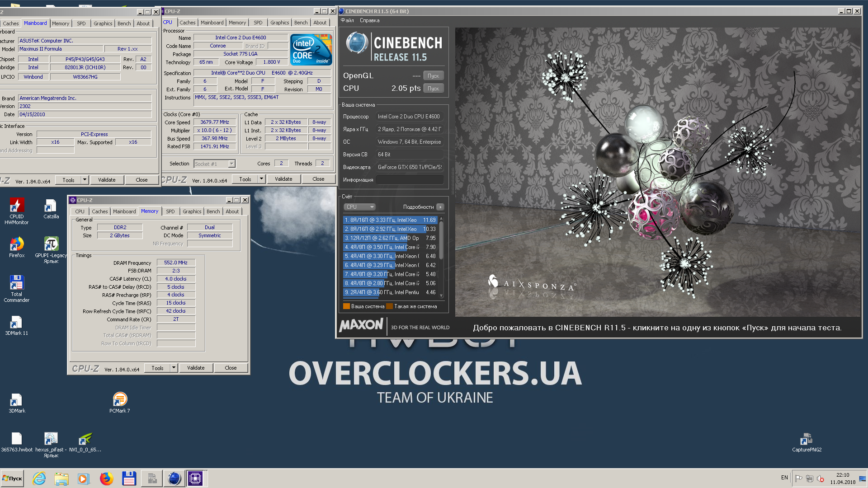
Task: Open the PCMark 7 desktop icon
Action: pyautogui.click(x=119, y=402)
